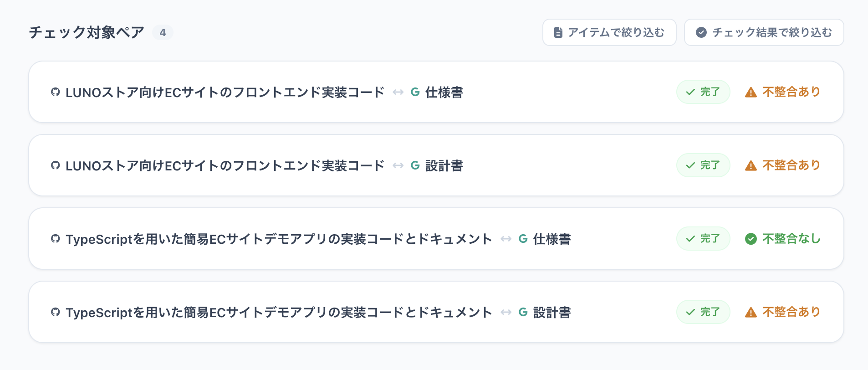This screenshot has height=370, width=868.
Task: Toggle the 完了 status badge on the first pair
Action: [x=703, y=92]
